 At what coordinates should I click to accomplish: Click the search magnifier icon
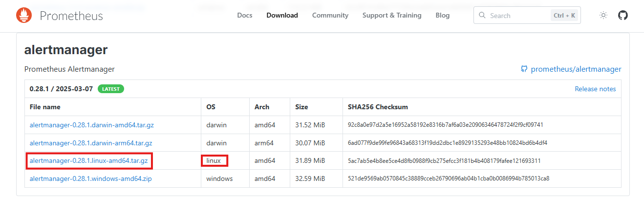pyautogui.click(x=482, y=16)
